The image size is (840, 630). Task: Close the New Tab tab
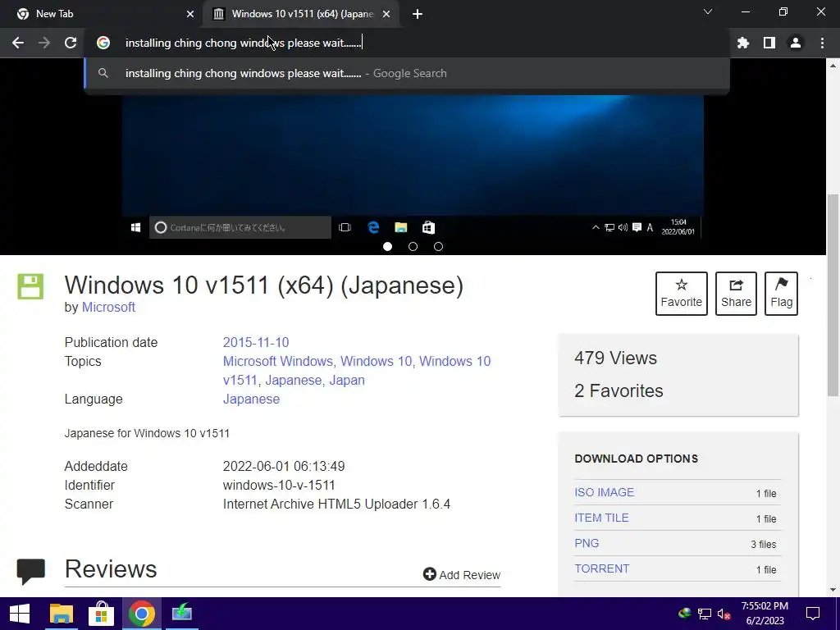click(189, 14)
